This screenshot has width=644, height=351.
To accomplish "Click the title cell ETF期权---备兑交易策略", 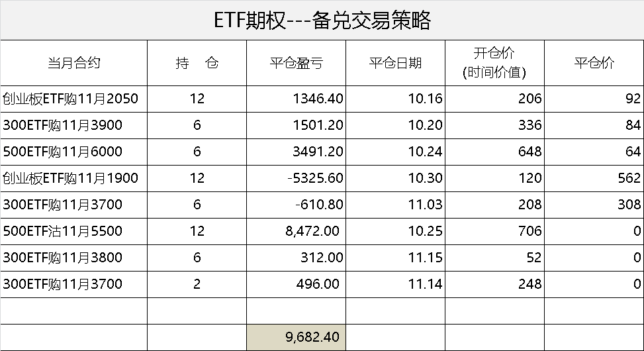I will coord(322,21).
